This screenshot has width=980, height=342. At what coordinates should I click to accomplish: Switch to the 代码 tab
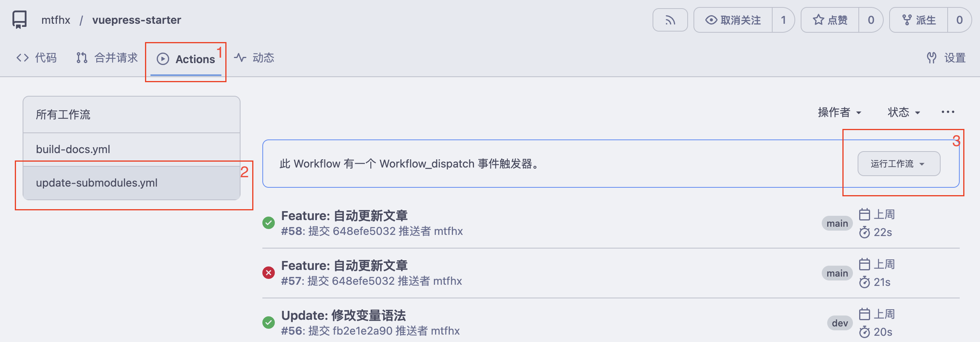(37, 58)
